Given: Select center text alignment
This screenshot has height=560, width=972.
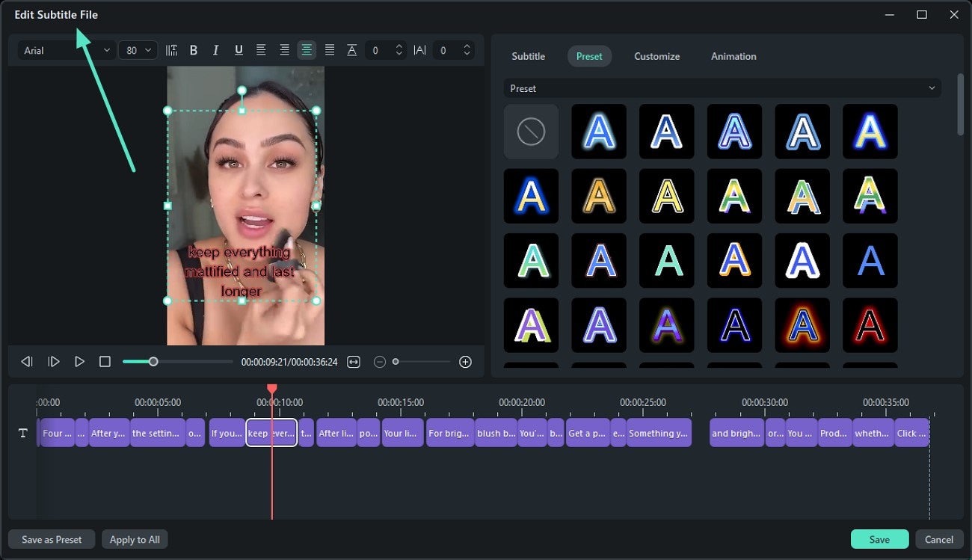Looking at the screenshot, I should point(307,50).
